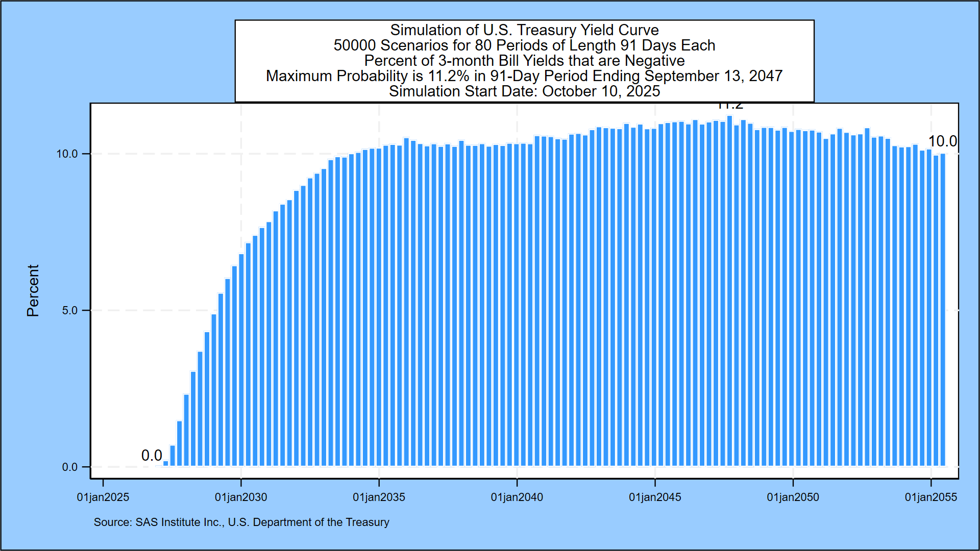The width and height of the screenshot is (980, 551).
Task: Click the 01jan2050 x-axis label
Action: coord(793,497)
